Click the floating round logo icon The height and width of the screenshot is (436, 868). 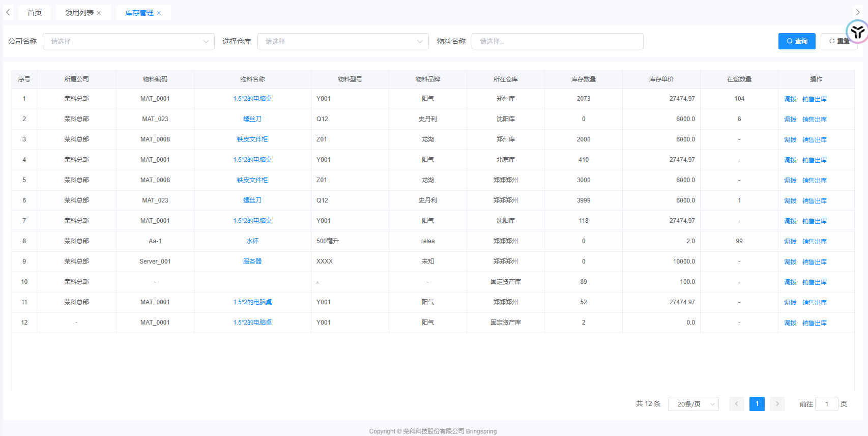[x=857, y=32]
